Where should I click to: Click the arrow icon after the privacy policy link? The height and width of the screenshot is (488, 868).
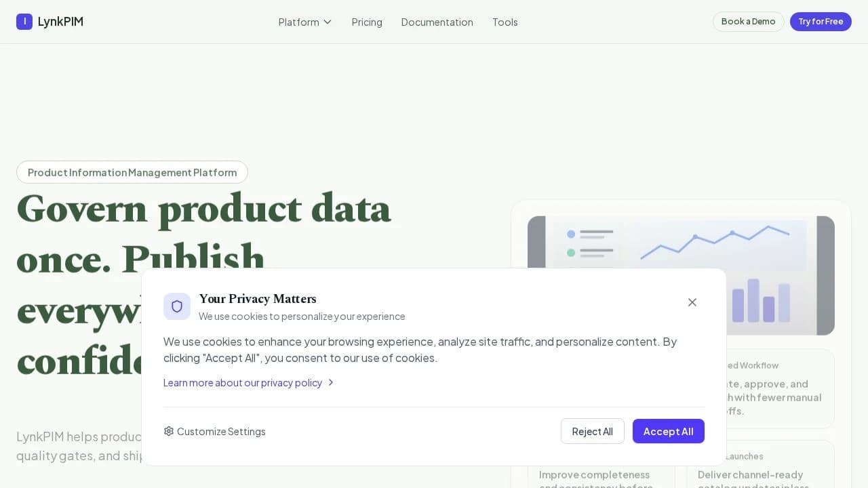click(331, 383)
